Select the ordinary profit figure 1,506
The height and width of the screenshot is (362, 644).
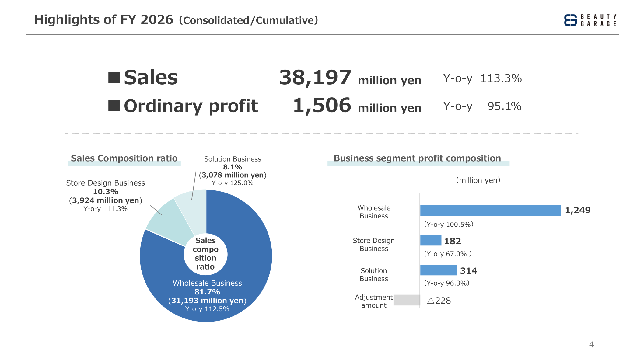[322, 106]
